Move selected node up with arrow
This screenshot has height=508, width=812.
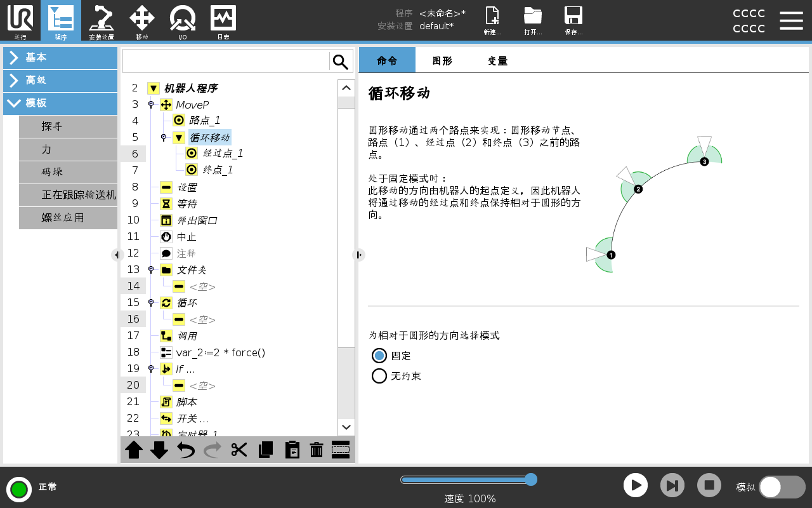point(134,450)
